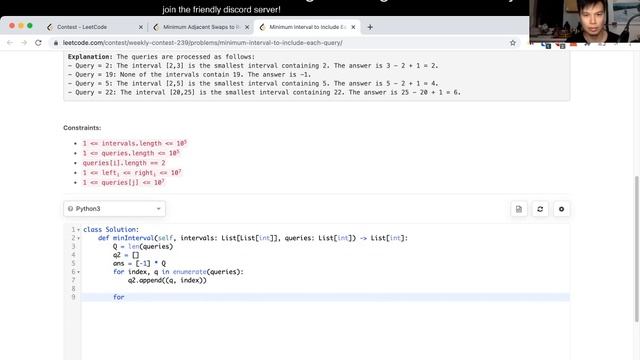
Task: Switch to the Minimum Adjacent Swaps tab
Action: tap(200, 27)
